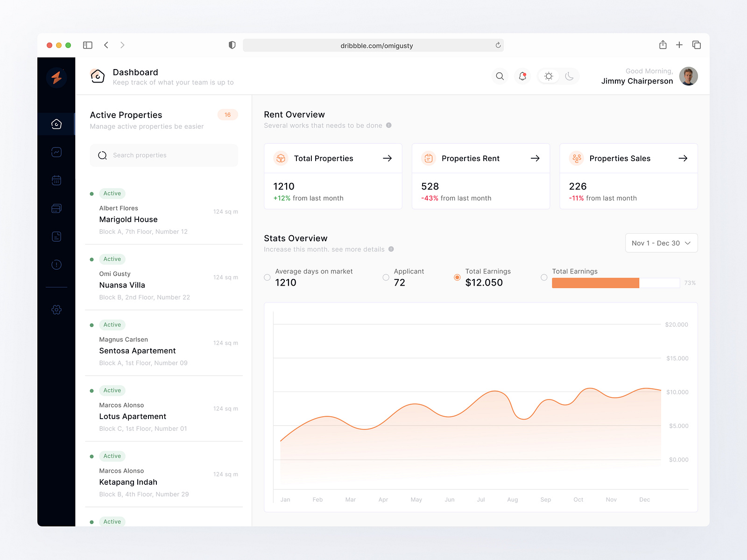Open Settings via the gear icon
This screenshot has height=560, width=747.
tap(56, 309)
